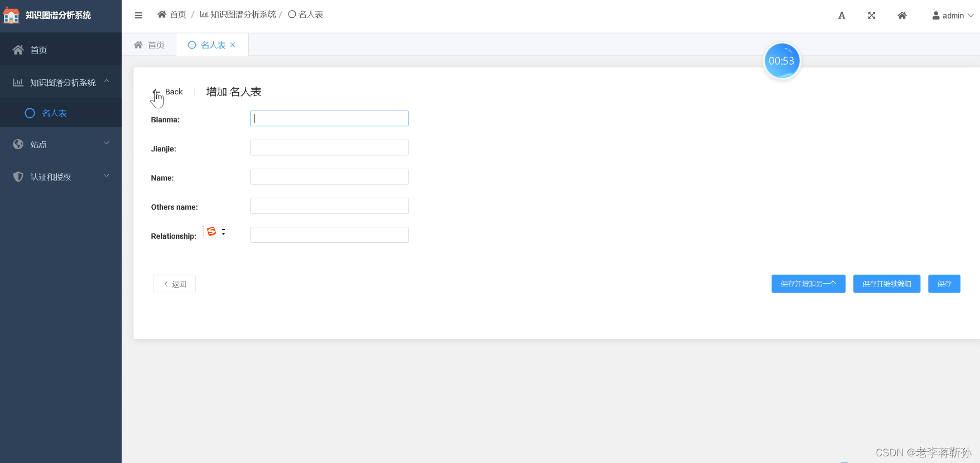Click 保存并继续编辑 button
This screenshot has height=463, width=980.
(x=887, y=284)
